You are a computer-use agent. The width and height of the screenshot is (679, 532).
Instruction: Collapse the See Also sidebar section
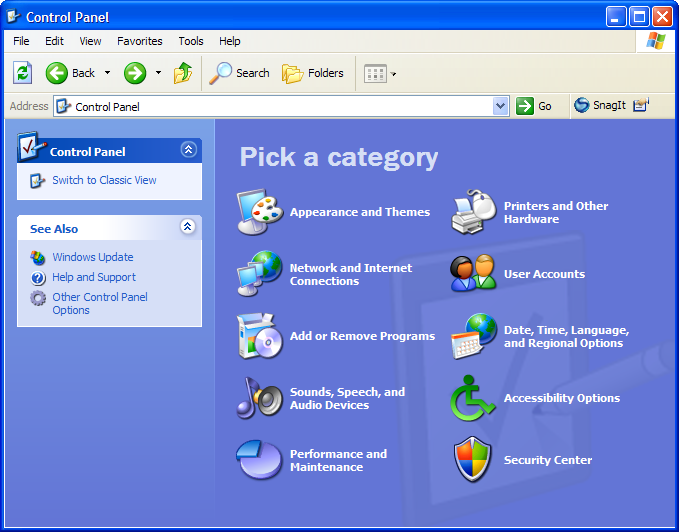coord(188,228)
